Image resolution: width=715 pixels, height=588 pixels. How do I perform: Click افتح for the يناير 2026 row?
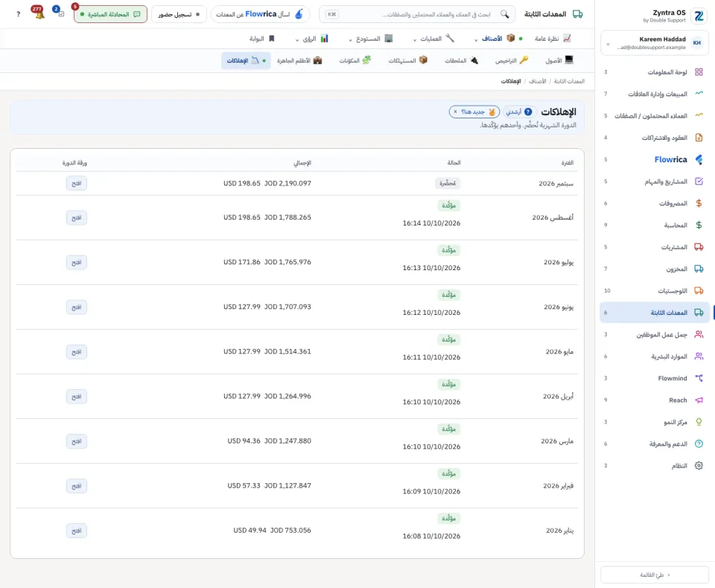coord(76,531)
